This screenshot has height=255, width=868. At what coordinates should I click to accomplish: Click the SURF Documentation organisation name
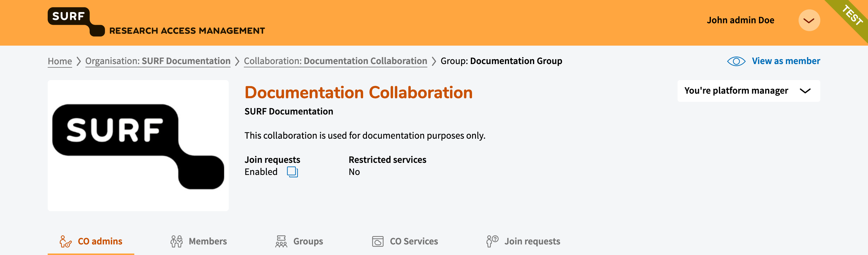tap(289, 111)
